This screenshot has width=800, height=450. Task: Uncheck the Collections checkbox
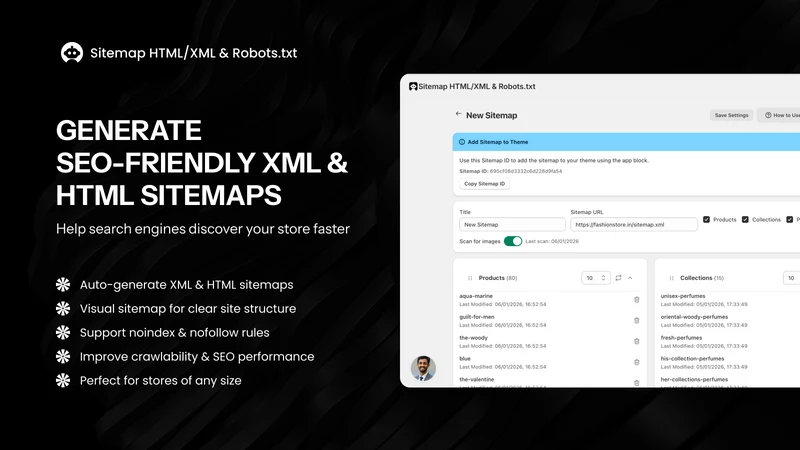(745, 219)
